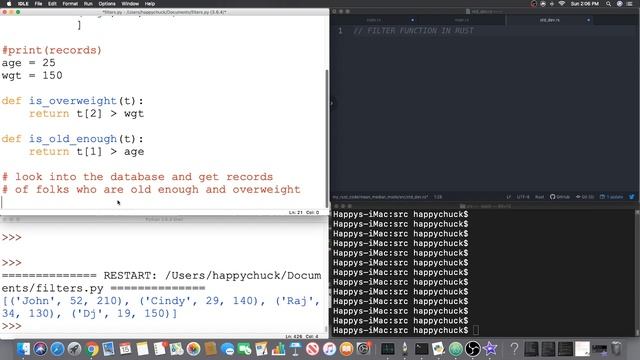The height and width of the screenshot is (360, 640).
Task: Open the Window menu
Action: 130,4
